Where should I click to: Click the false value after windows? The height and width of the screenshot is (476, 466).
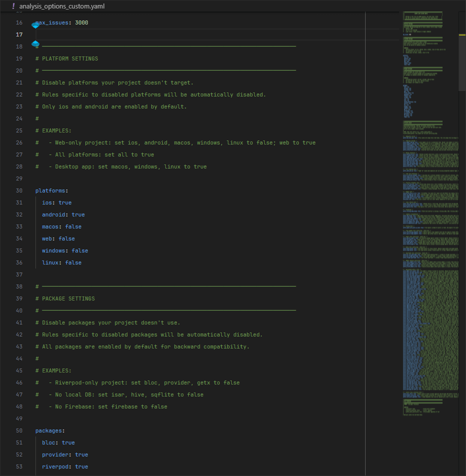tap(79, 250)
